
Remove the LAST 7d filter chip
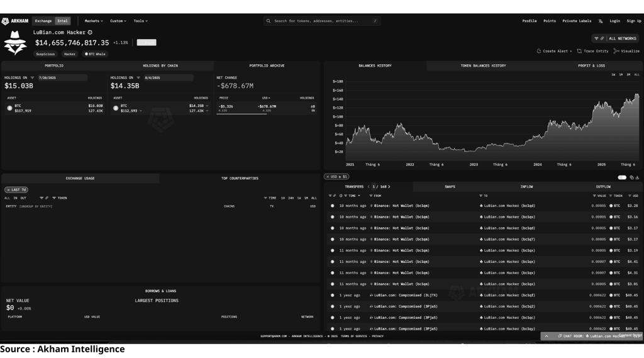(8, 190)
